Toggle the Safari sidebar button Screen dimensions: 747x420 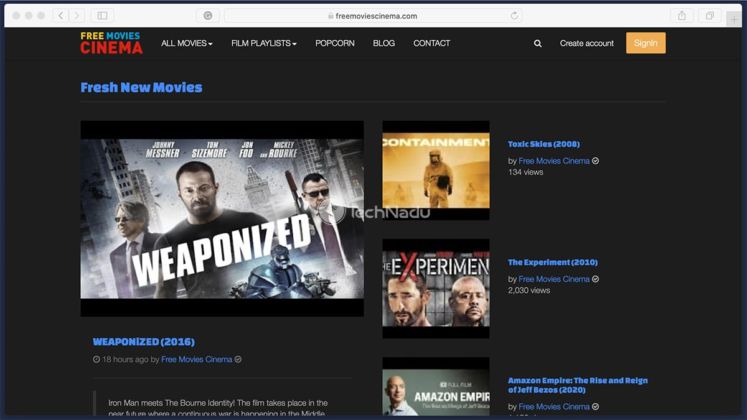click(x=102, y=15)
